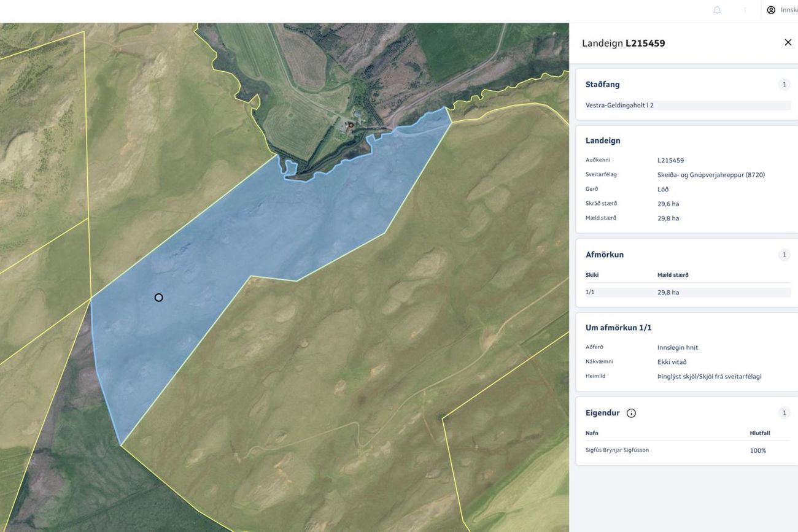
Task: Click the count badge in Eigendur header
Action: pos(784,413)
